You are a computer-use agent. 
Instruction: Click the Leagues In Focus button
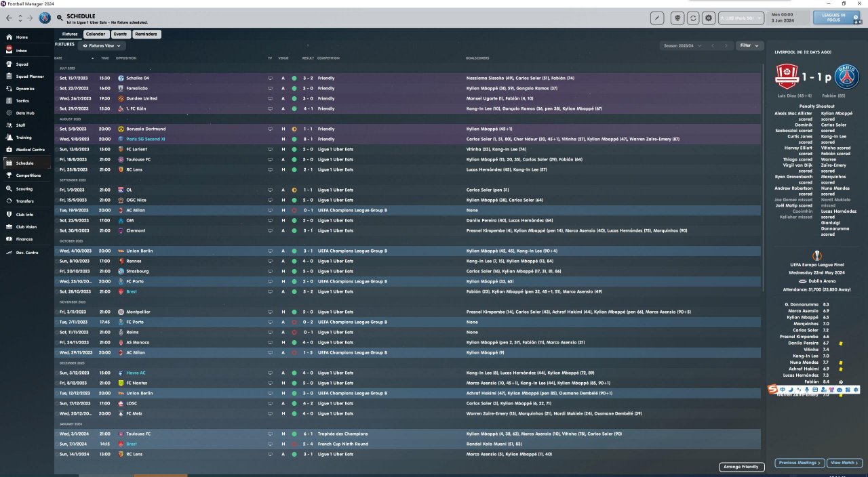[x=837, y=18]
